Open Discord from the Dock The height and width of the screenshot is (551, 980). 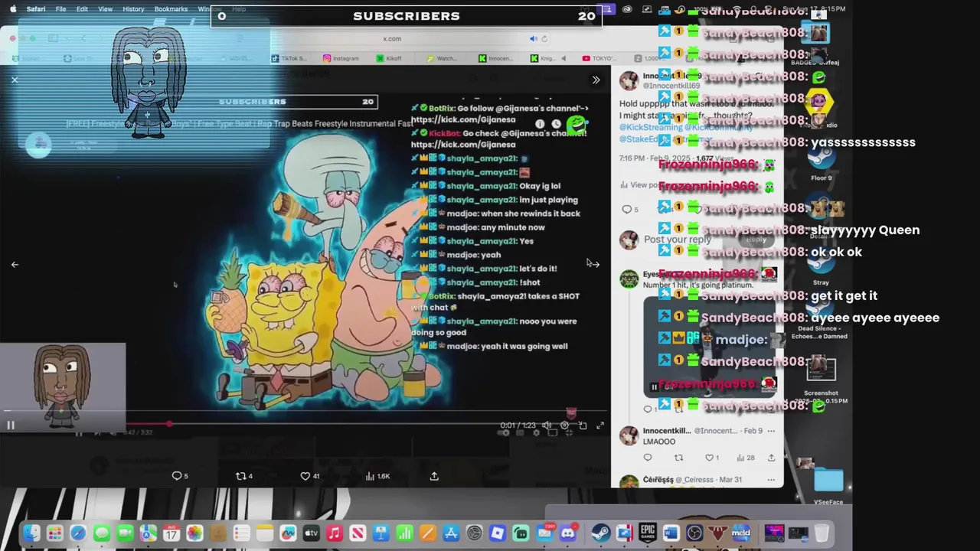pos(568,533)
